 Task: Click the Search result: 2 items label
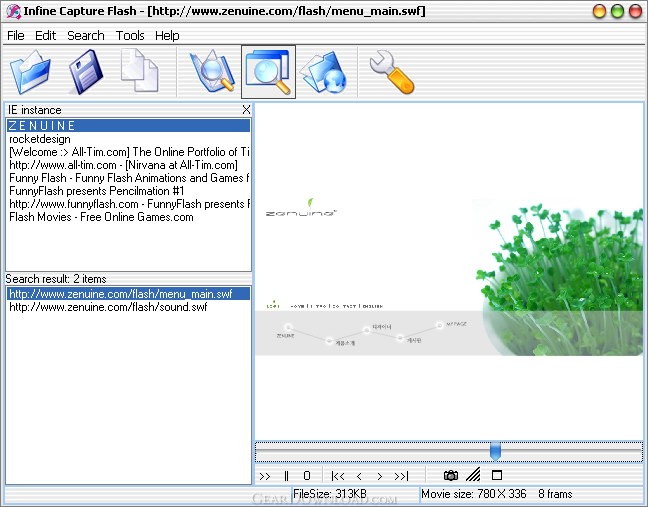click(x=56, y=279)
